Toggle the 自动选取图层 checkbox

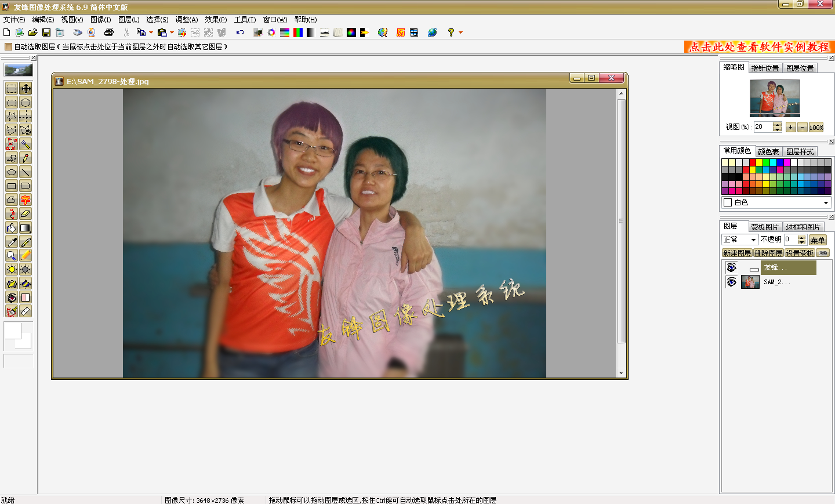pos(8,47)
